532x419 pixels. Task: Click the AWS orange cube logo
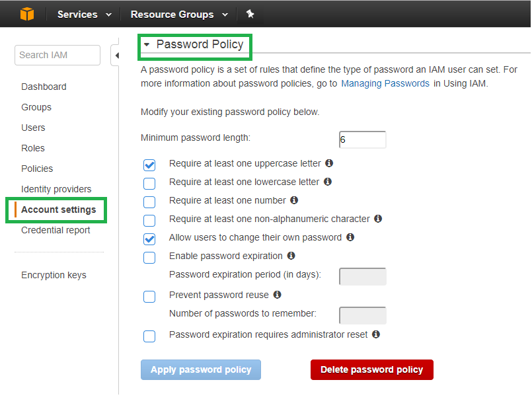pyautogui.click(x=27, y=15)
